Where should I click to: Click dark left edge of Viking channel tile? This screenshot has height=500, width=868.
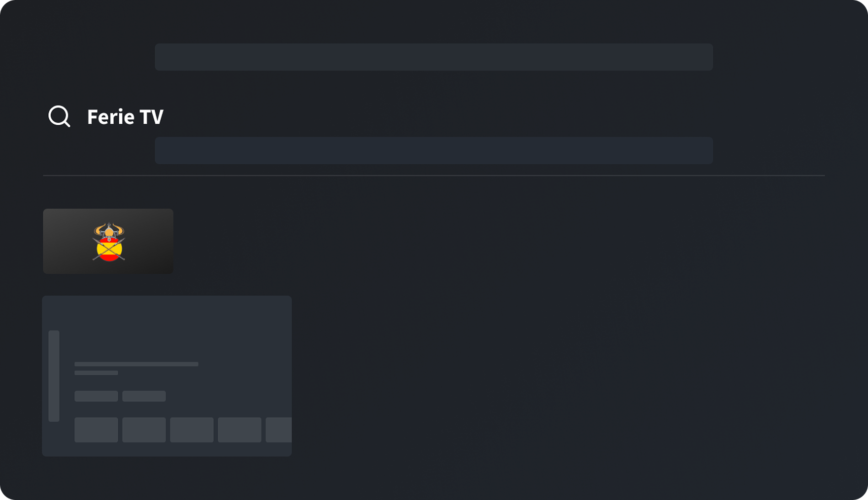click(59, 241)
